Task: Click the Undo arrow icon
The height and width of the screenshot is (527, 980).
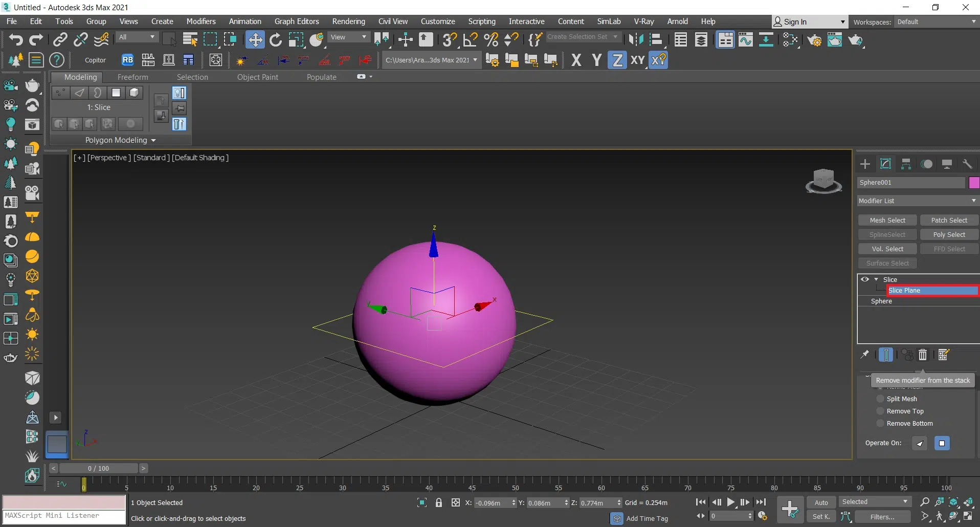Action: (15, 40)
